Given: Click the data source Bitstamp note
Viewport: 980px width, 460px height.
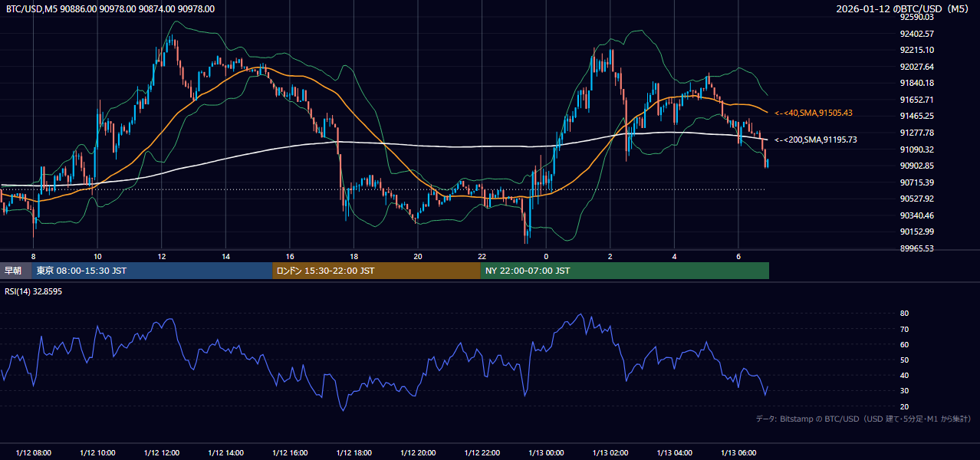Looking at the screenshot, I should (863, 419).
